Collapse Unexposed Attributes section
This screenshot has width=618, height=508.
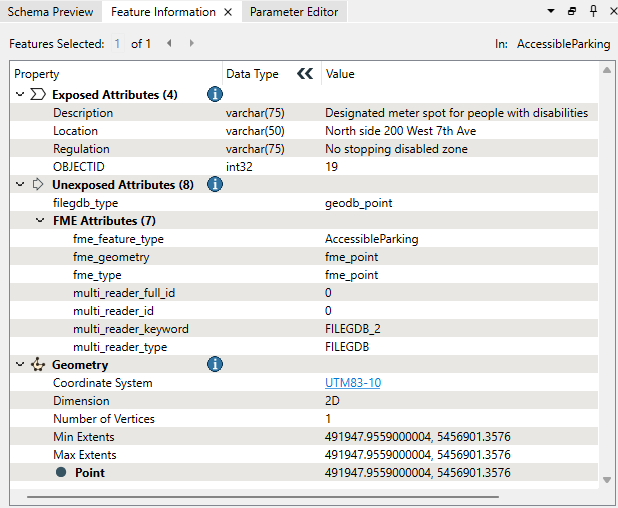click(20, 184)
